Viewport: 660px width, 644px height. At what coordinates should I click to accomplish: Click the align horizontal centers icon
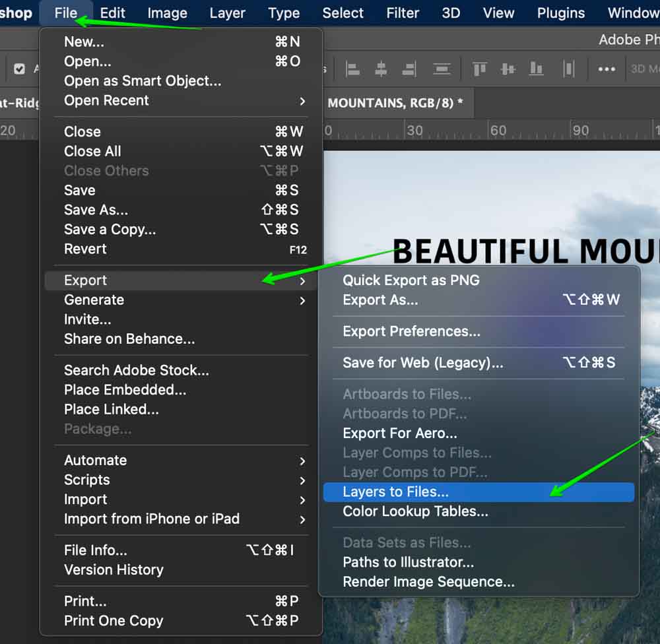tap(381, 69)
